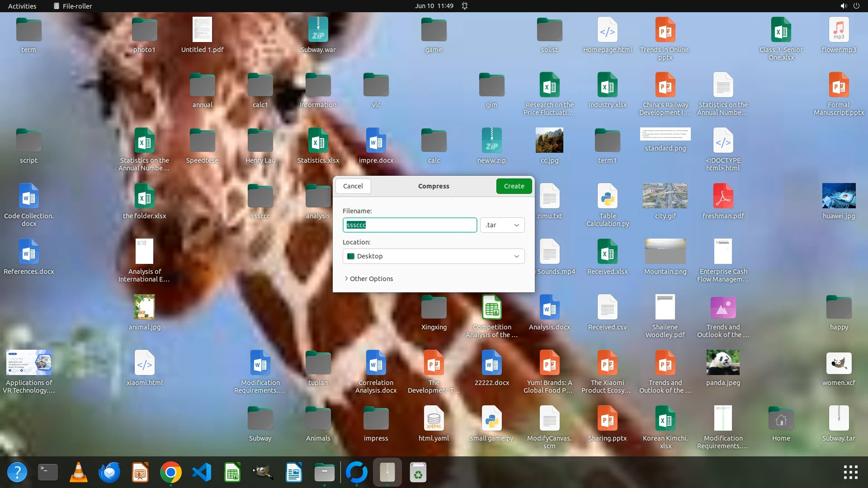Image resolution: width=868 pixels, height=488 pixels.
Task: Expand Other Options section
Action: 369,279
